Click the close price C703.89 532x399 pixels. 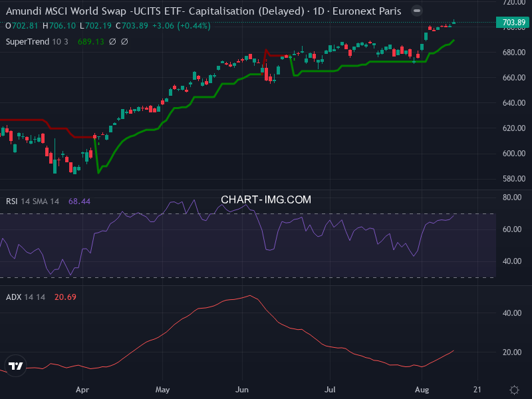click(132, 26)
